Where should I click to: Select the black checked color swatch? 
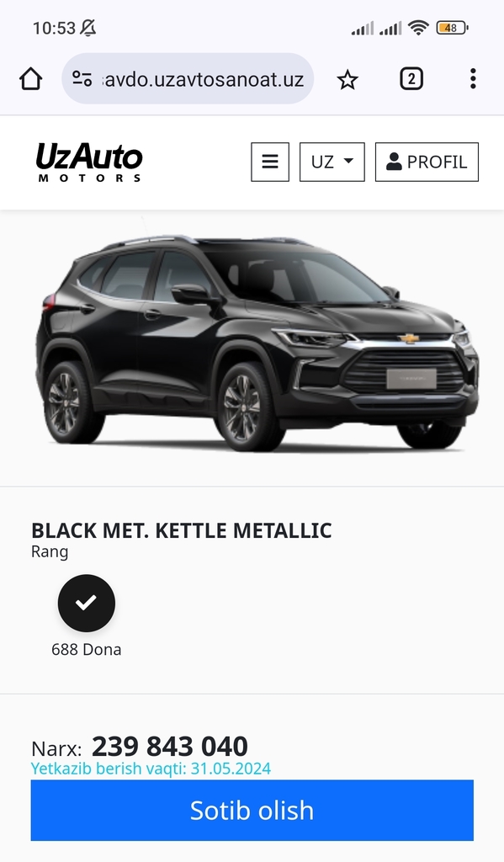coord(87,603)
